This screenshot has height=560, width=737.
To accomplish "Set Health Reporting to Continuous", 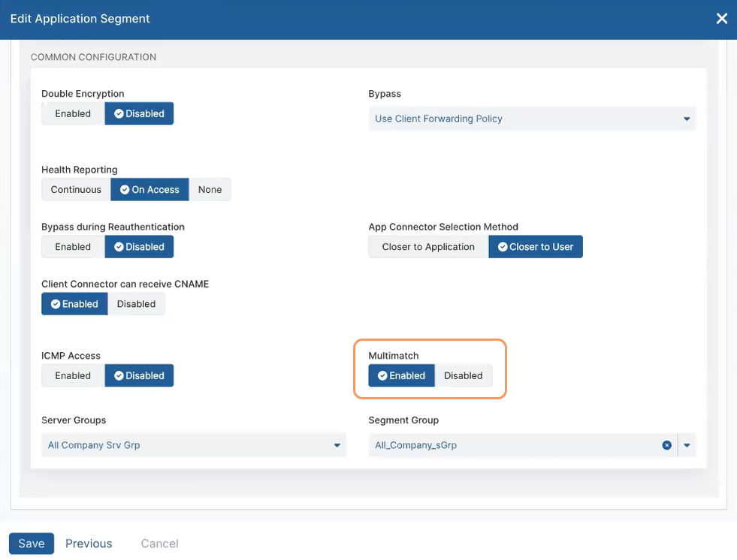I will 76,190.
